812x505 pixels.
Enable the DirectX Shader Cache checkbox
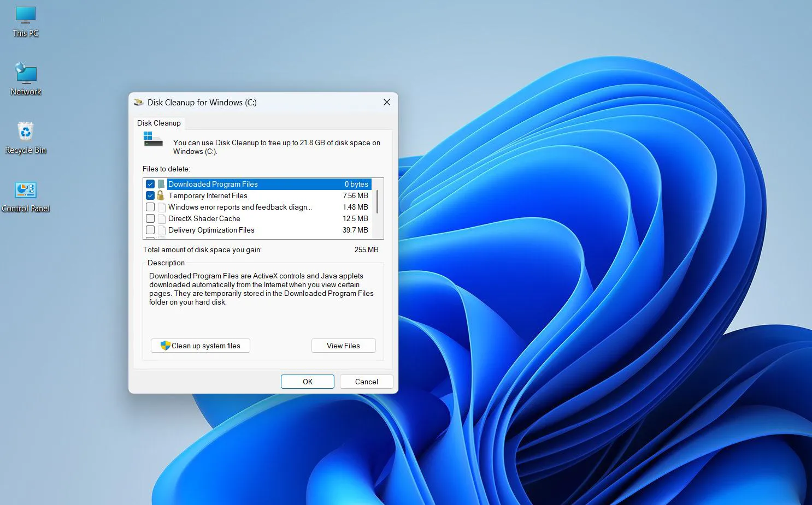pos(150,218)
